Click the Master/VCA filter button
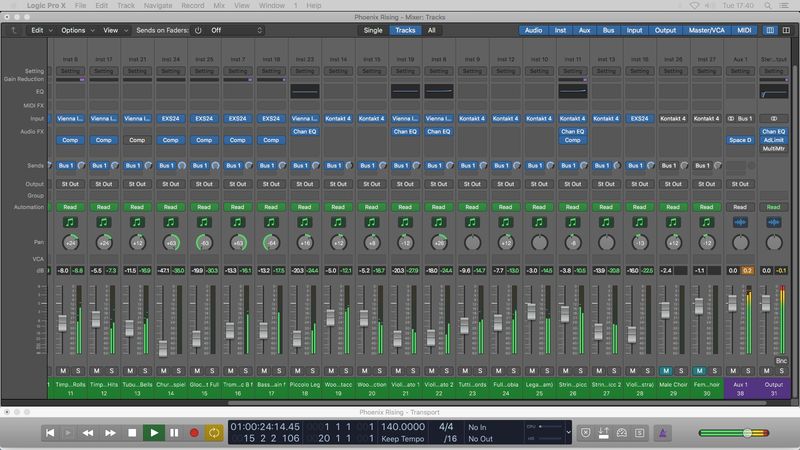The height and width of the screenshot is (450, 800). [x=707, y=30]
